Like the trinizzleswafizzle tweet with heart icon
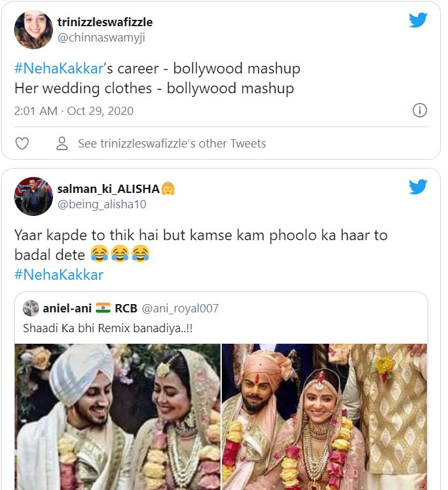448x490 pixels. click(x=22, y=144)
